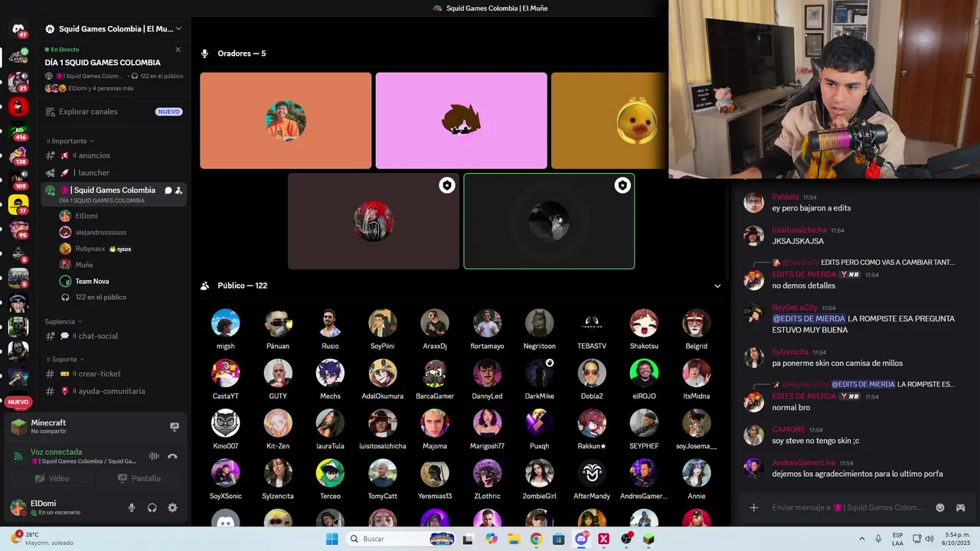Close the En Directo stage info panel
The image size is (980, 551).
pos(178,49)
